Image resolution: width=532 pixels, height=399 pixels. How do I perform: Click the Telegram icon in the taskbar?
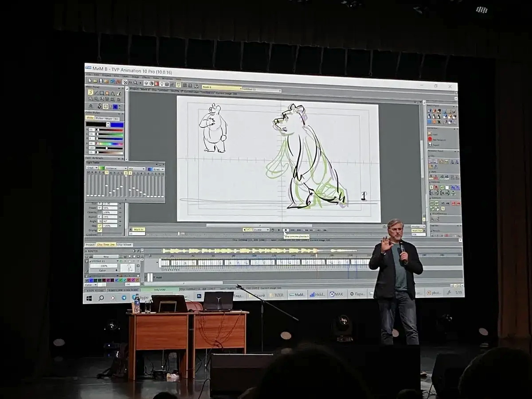[124, 297]
